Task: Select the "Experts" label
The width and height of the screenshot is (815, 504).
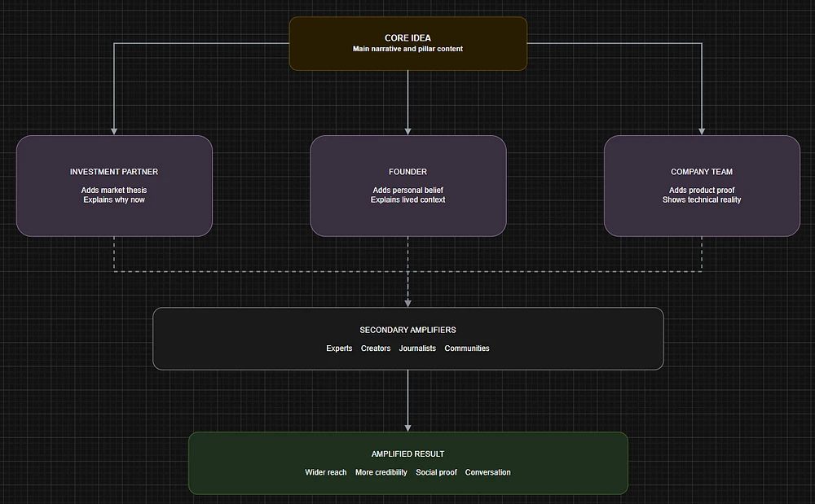Action: (x=339, y=348)
